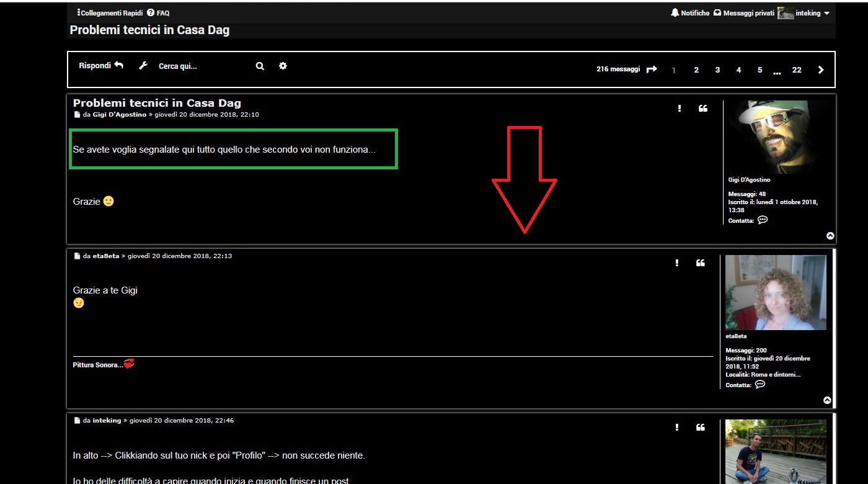Click contact speech bubble for Gigi D'Agostino
The image size is (868, 484).
(763, 220)
